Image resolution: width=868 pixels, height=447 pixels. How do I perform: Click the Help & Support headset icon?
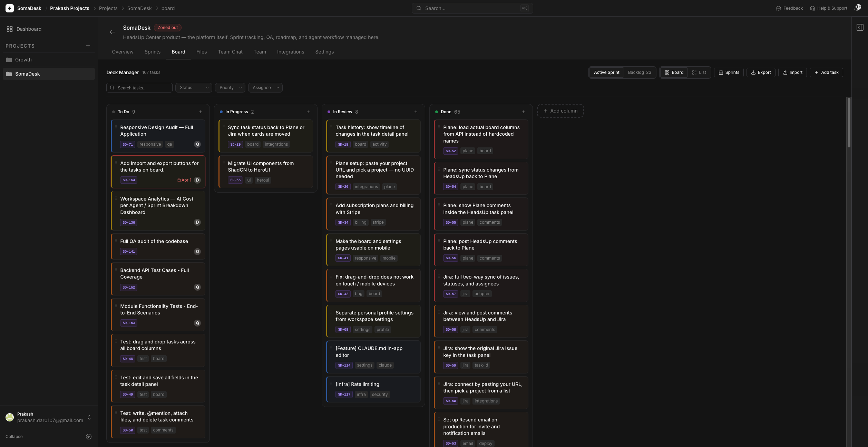pyautogui.click(x=812, y=8)
